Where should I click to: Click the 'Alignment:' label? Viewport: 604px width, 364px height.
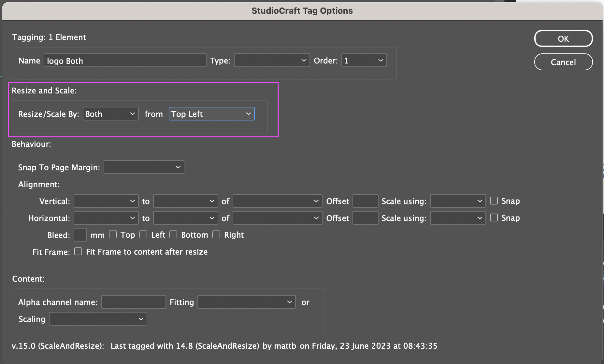39,184
